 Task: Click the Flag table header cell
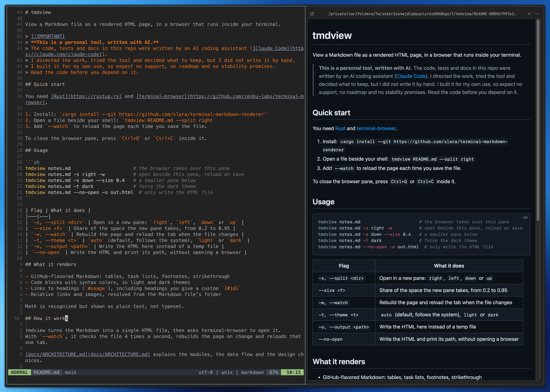click(x=344, y=266)
